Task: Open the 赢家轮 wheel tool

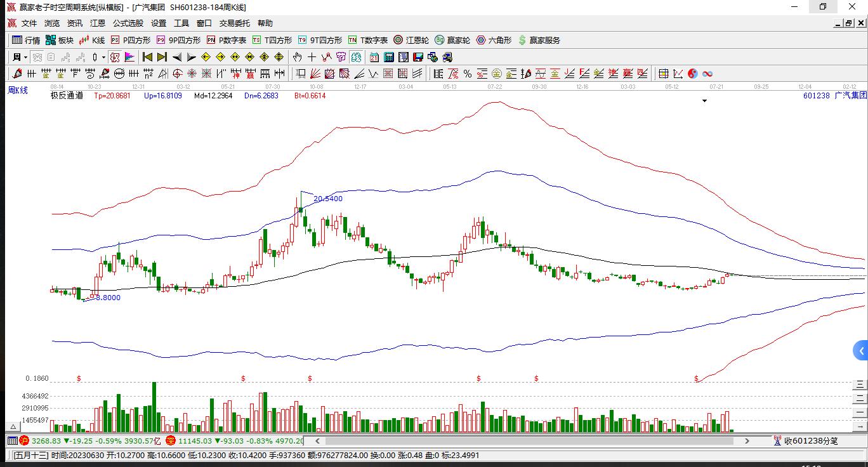Action: point(452,40)
